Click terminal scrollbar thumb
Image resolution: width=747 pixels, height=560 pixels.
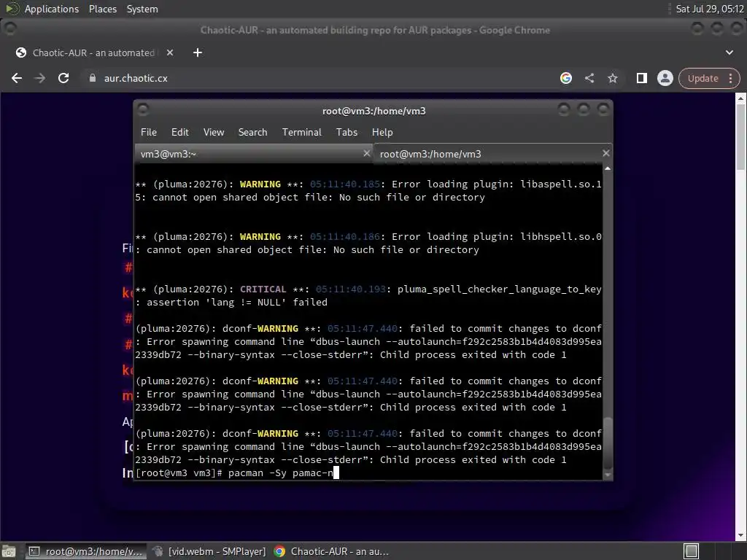point(608,443)
